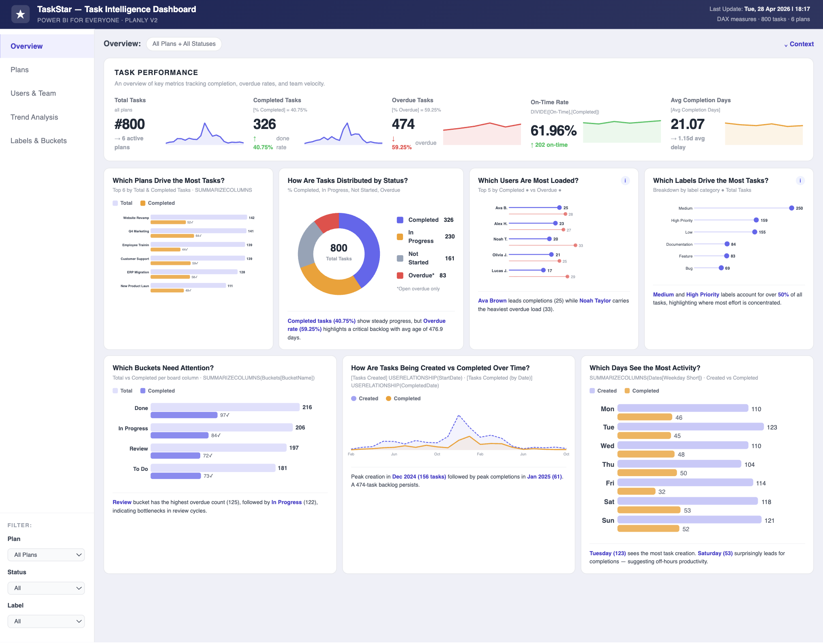The height and width of the screenshot is (644, 823).
Task: Click the Sat completed bar 53
Action: 649,510
